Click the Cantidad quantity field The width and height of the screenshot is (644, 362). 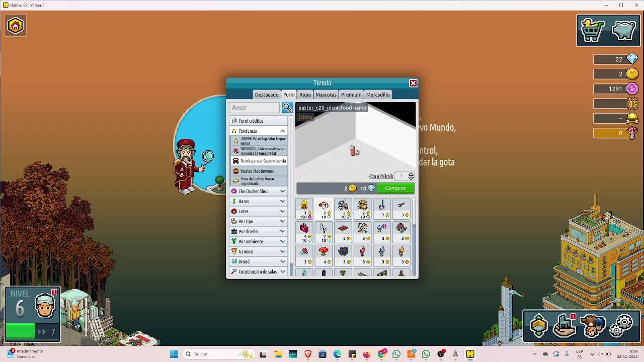[401, 176]
